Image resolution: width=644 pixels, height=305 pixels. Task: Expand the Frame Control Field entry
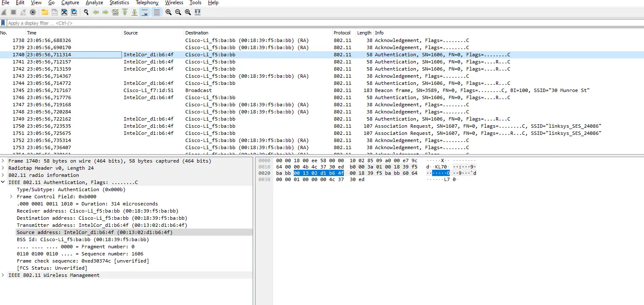coord(11,197)
